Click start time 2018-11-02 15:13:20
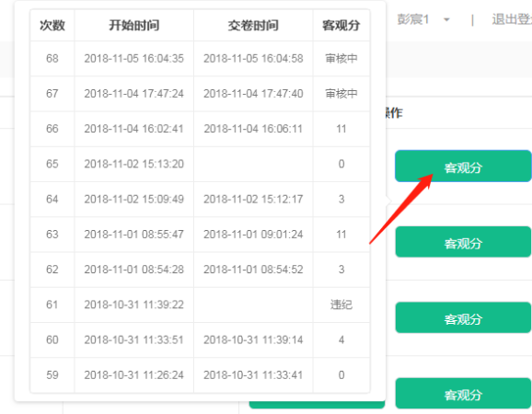Viewport: 532px width, 414px height. 134,164
